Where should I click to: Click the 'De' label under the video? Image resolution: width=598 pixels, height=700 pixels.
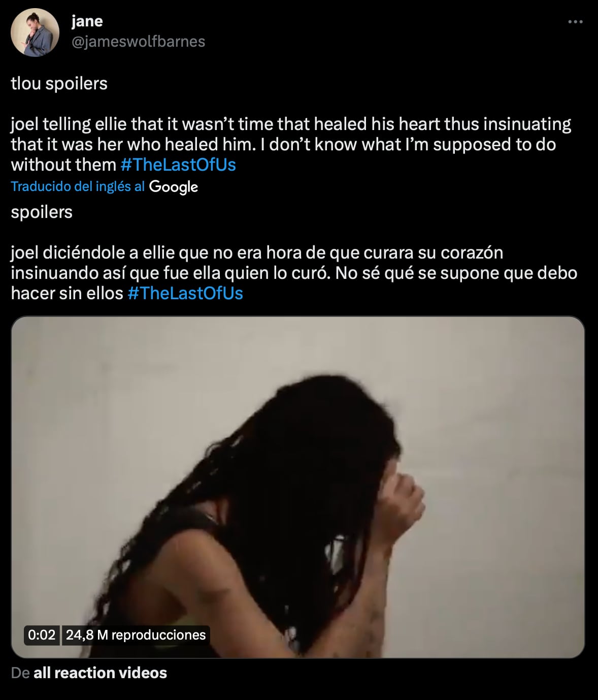coord(20,673)
